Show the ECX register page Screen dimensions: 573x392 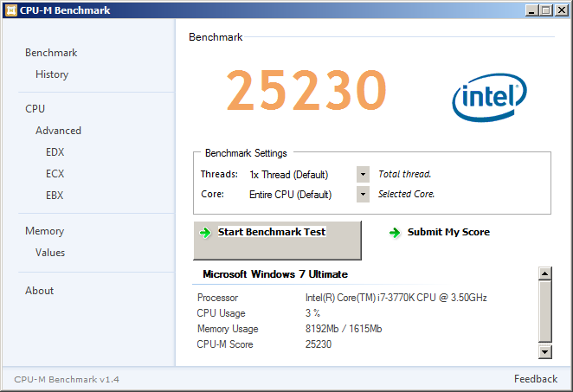pos(55,174)
